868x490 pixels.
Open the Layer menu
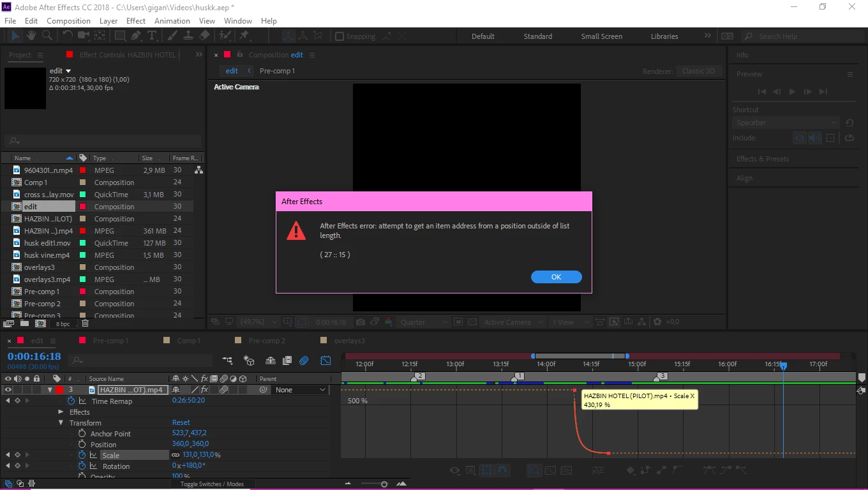coord(108,20)
